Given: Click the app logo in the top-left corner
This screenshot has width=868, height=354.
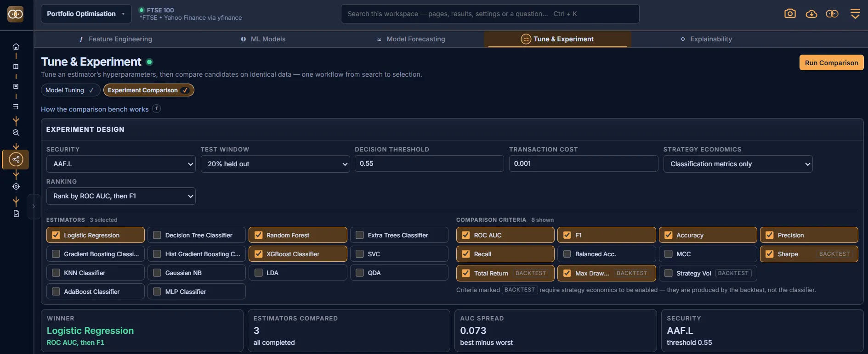Looking at the screenshot, I should point(16,14).
